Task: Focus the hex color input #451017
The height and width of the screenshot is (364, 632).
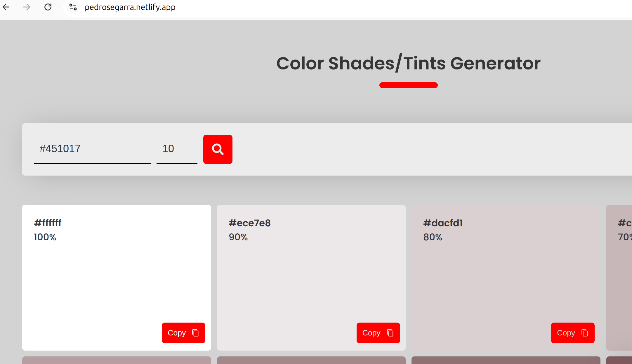Action: click(x=92, y=149)
